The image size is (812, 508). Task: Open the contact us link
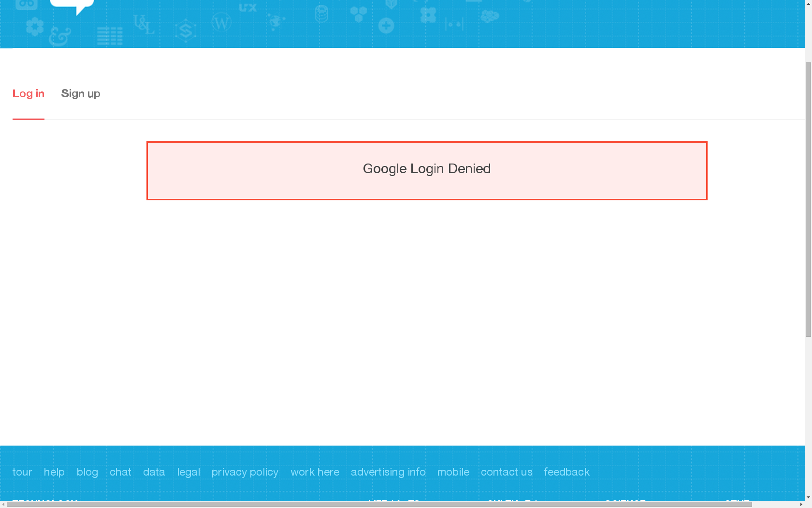507,472
